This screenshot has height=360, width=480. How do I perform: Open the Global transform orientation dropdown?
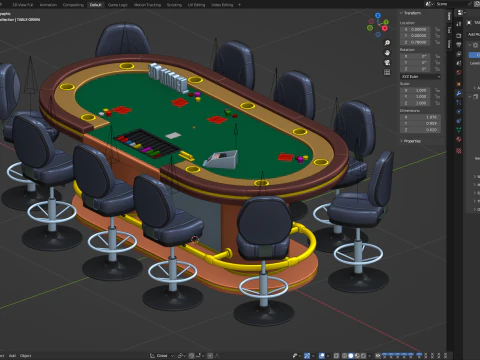162,356
